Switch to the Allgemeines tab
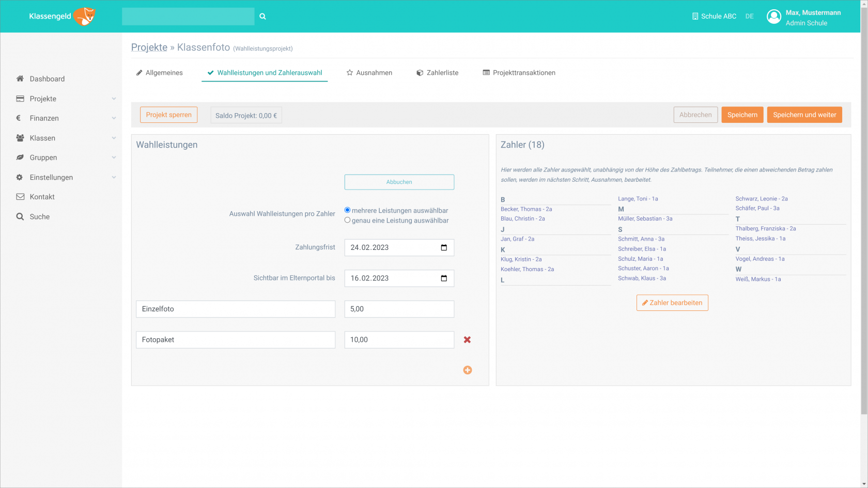Image resolution: width=868 pixels, height=488 pixels. (x=159, y=73)
